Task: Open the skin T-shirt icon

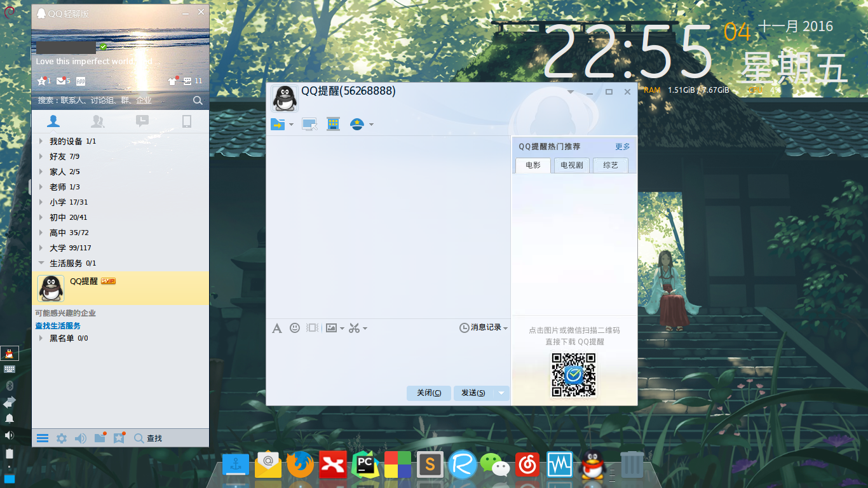Action: pyautogui.click(x=172, y=81)
